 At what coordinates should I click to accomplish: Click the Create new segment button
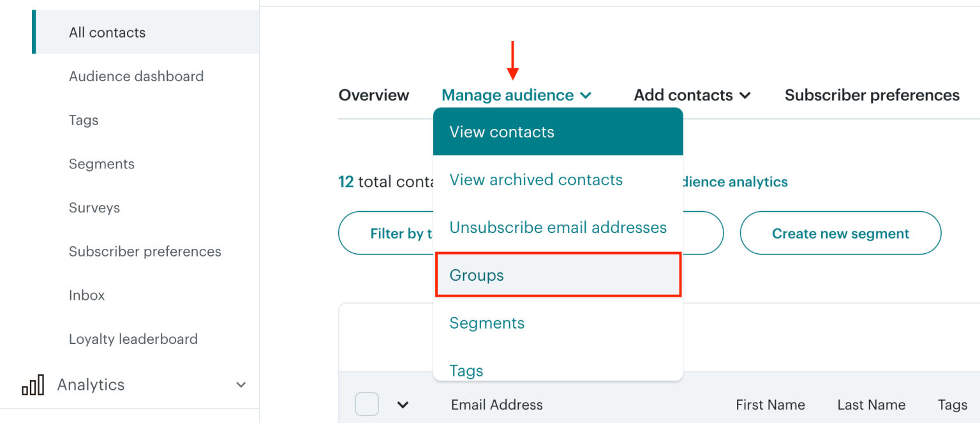pos(840,233)
